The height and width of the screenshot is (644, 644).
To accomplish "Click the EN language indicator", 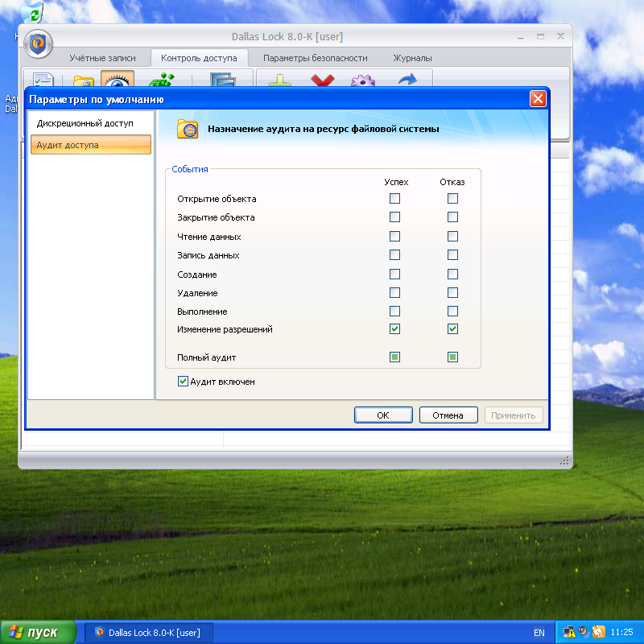I will point(539,633).
